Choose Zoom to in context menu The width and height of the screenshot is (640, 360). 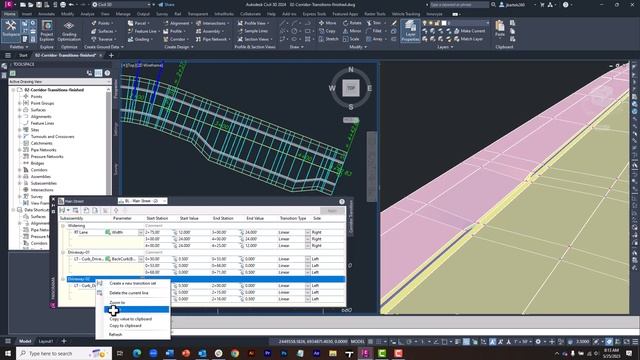pyautogui.click(x=117, y=302)
